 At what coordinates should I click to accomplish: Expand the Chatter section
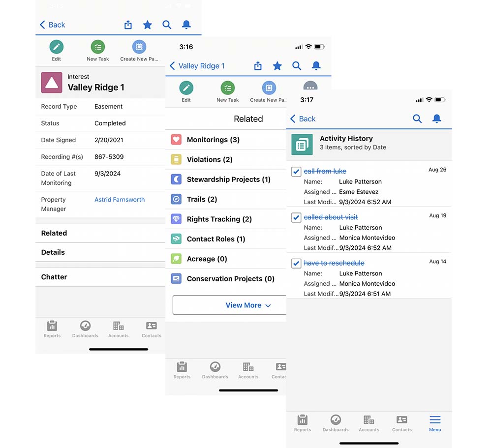click(54, 277)
